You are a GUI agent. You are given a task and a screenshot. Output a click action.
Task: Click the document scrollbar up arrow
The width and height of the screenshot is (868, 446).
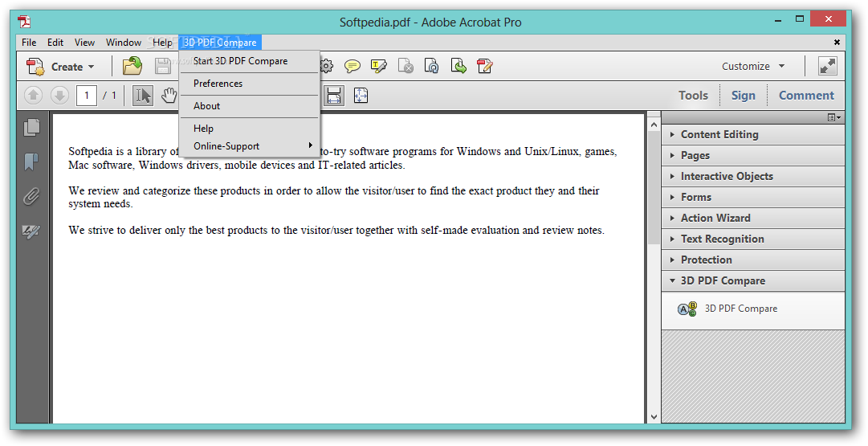pos(654,125)
